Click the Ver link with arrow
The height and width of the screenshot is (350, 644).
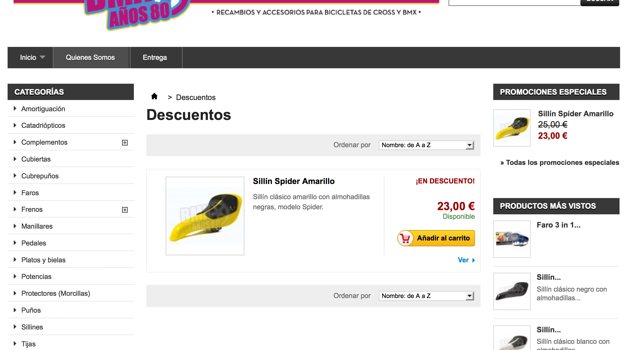click(x=466, y=260)
